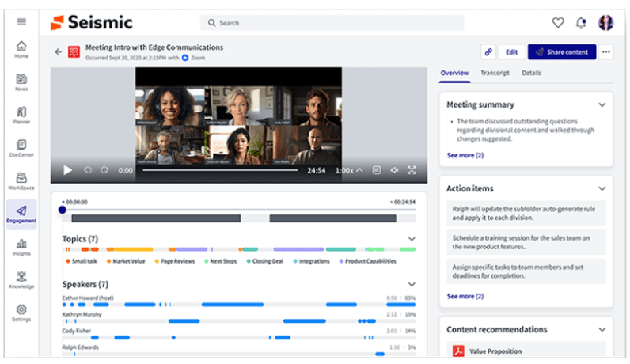Open the Engagement section in sidebar
Viewport: 630px width, 364px height.
(x=21, y=214)
